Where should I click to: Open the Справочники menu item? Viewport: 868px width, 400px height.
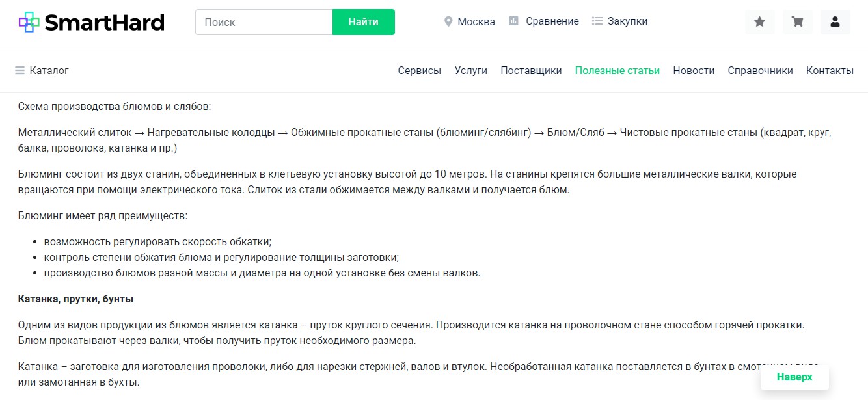(x=760, y=70)
